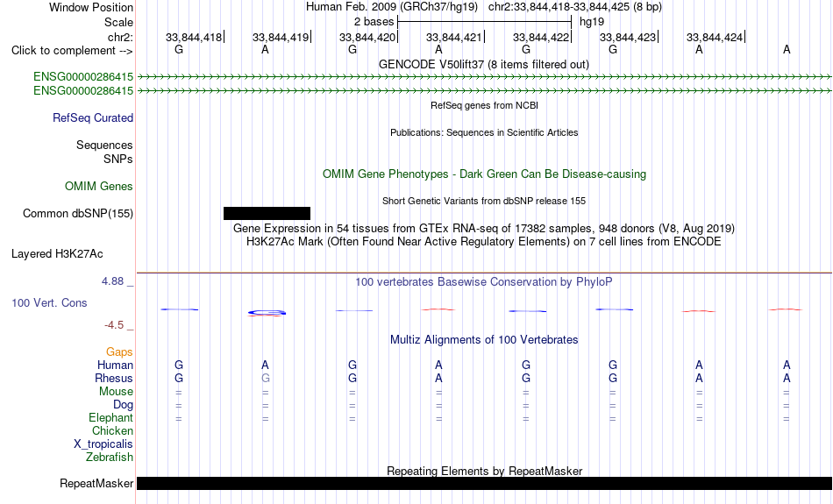Click 'Repeating Elements by RepeatMasker' title
This screenshot has width=833, height=504.
coord(484,471)
